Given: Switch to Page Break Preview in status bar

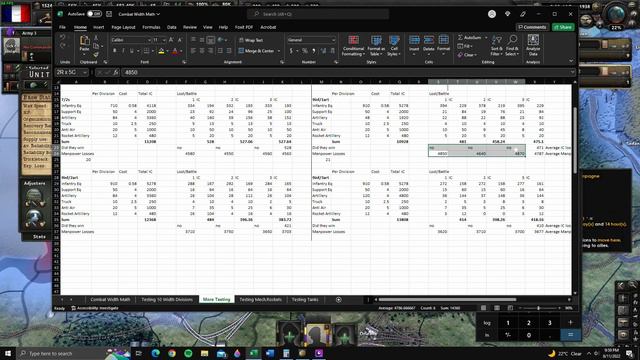Looking at the screenshot, I should pos(510,308).
